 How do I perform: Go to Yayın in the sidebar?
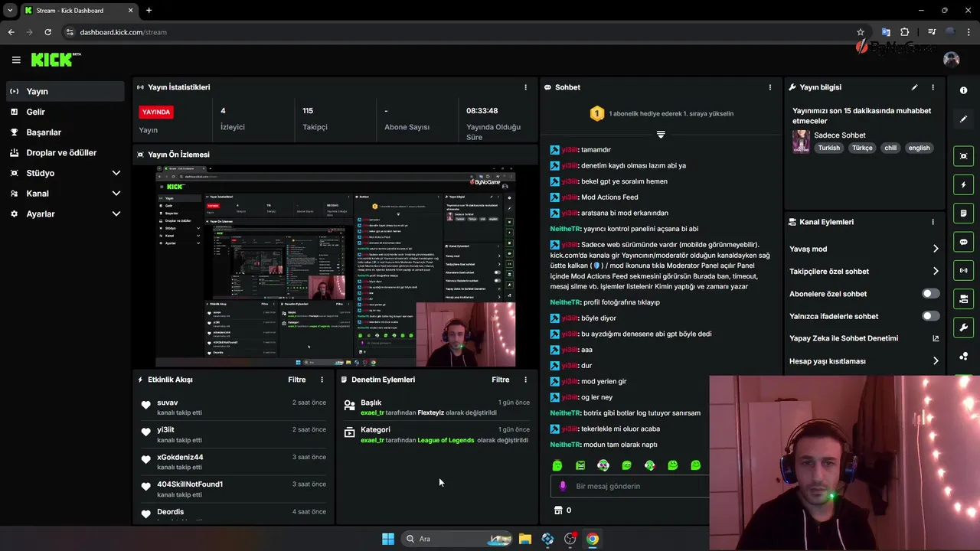(64, 91)
